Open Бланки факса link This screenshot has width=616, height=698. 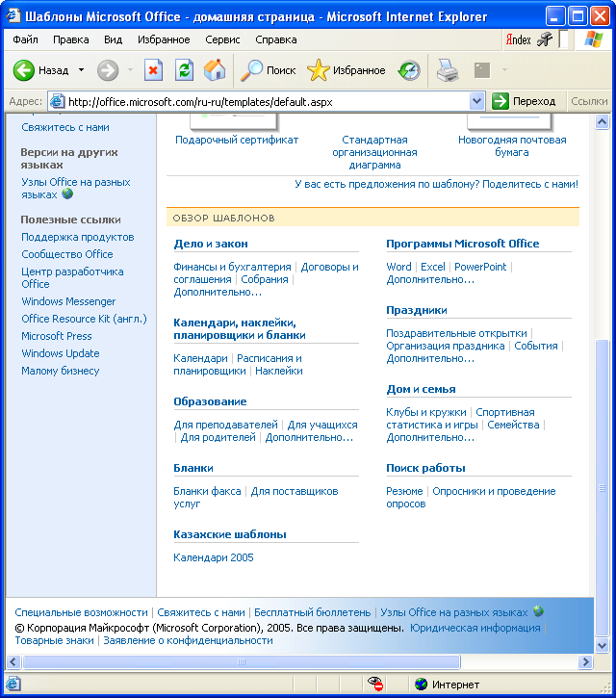pos(207,491)
